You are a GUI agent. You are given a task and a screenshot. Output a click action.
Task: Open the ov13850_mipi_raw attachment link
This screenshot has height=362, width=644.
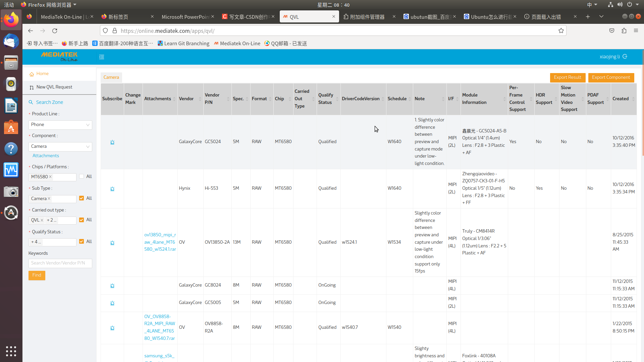coord(160,242)
